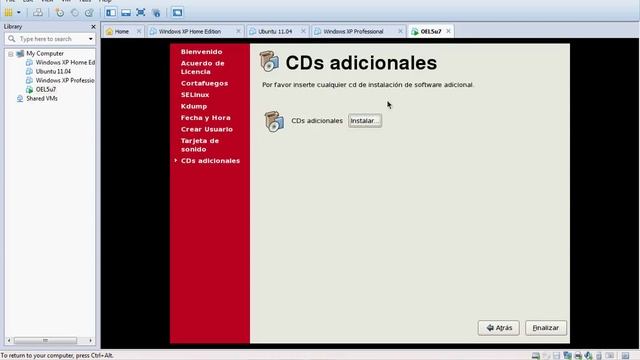Click Kdump in the red sidebar
Image resolution: width=640 pixels, height=360 pixels.
point(194,106)
